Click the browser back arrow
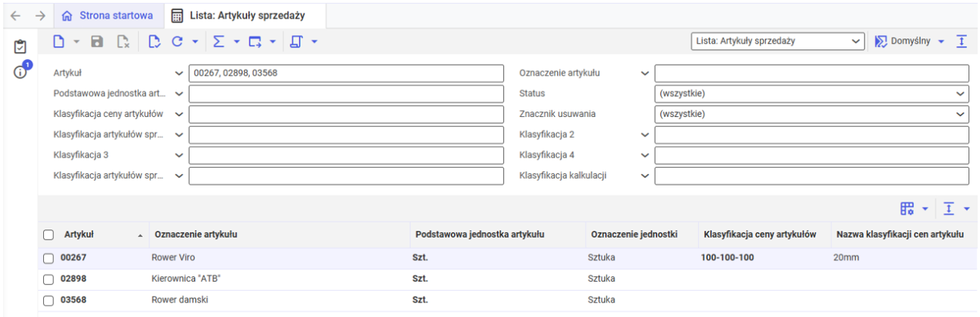Viewport: 980px width, 317px height. tap(15, 15)
